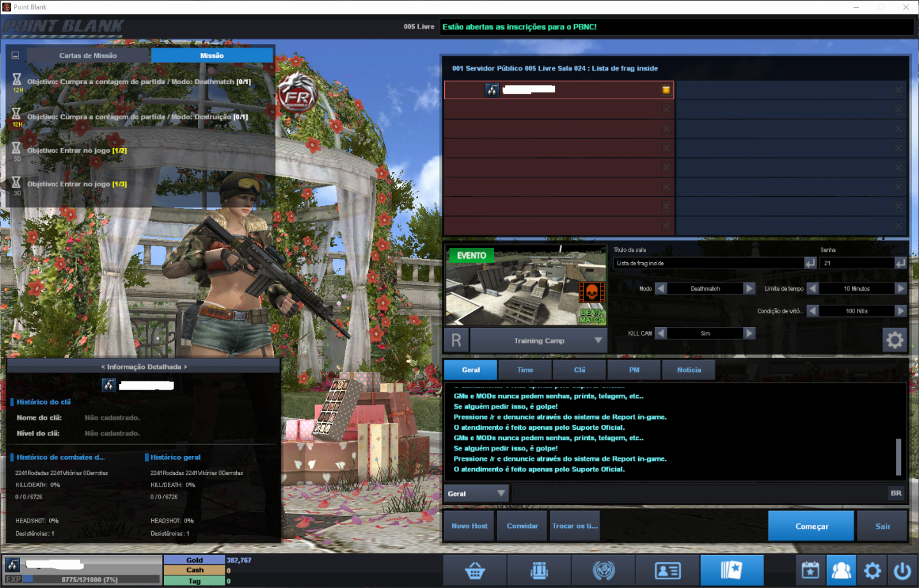Expand the Training Camp map dropdown

[x=598, y=341]
